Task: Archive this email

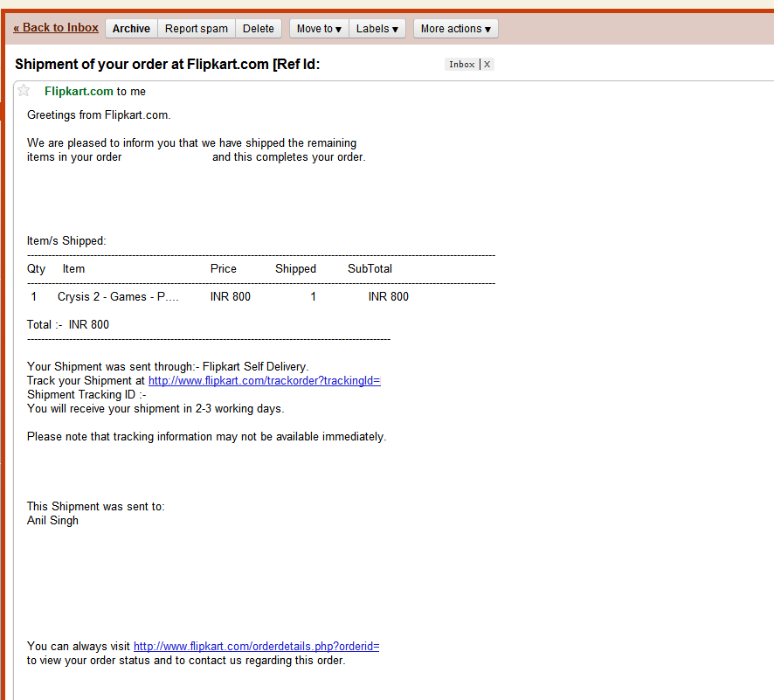Action: point(131,29)
